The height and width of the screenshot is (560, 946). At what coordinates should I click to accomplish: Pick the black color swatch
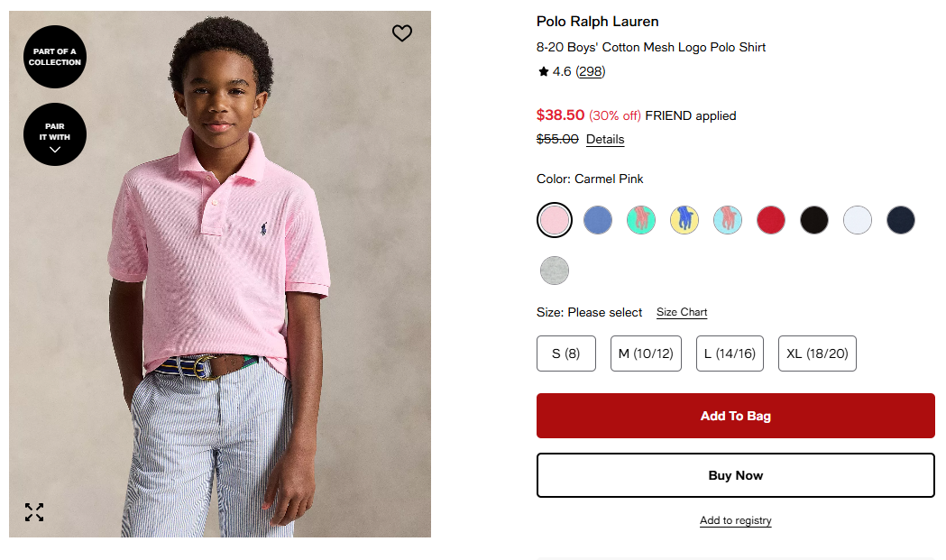pos(814,220)
